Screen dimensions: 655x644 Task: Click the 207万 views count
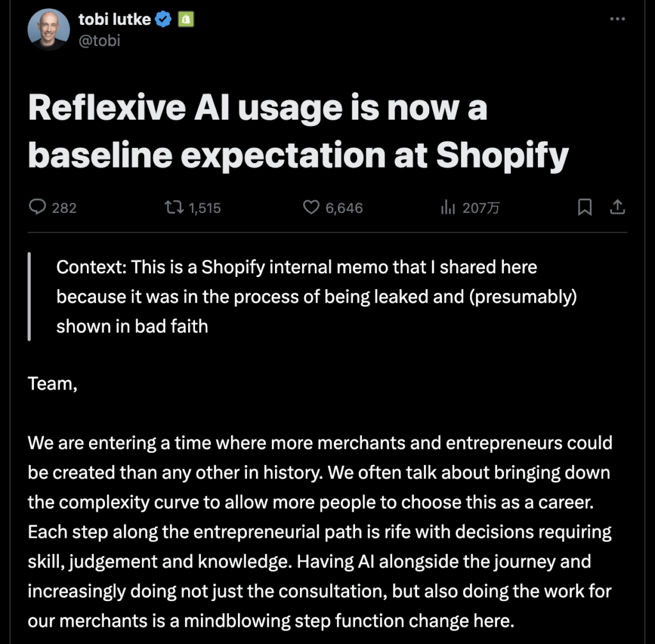pos(481,208)
